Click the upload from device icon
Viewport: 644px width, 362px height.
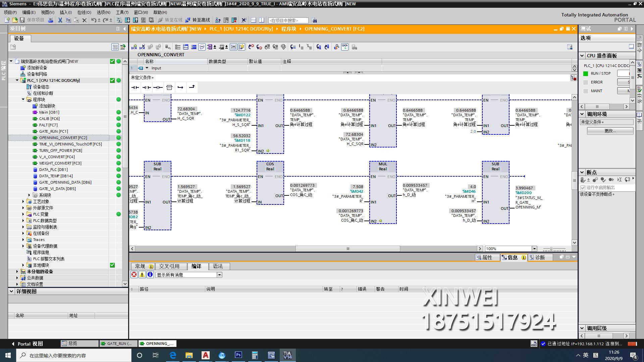(136, 20)
